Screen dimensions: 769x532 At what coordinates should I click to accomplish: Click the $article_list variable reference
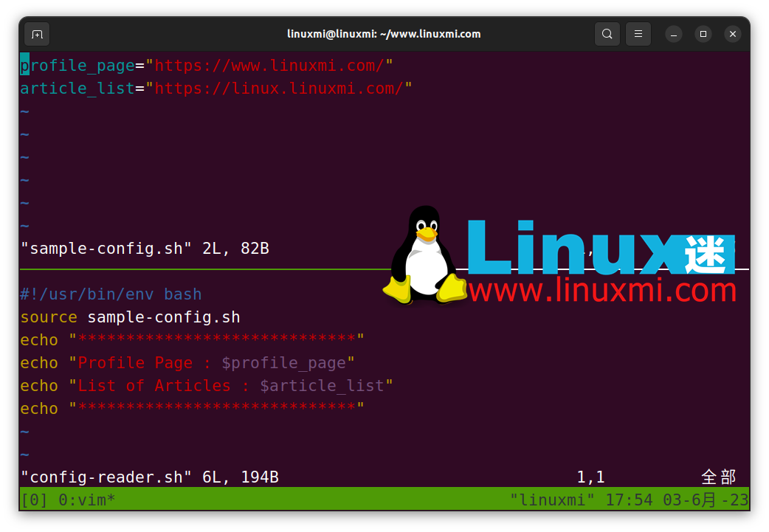(x=322, y=386)
